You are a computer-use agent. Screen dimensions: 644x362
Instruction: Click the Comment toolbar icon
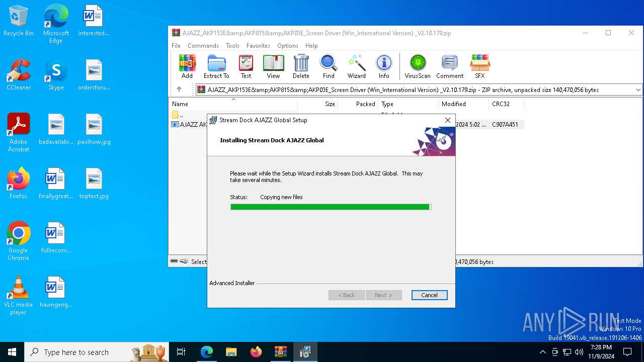[450, 67]
